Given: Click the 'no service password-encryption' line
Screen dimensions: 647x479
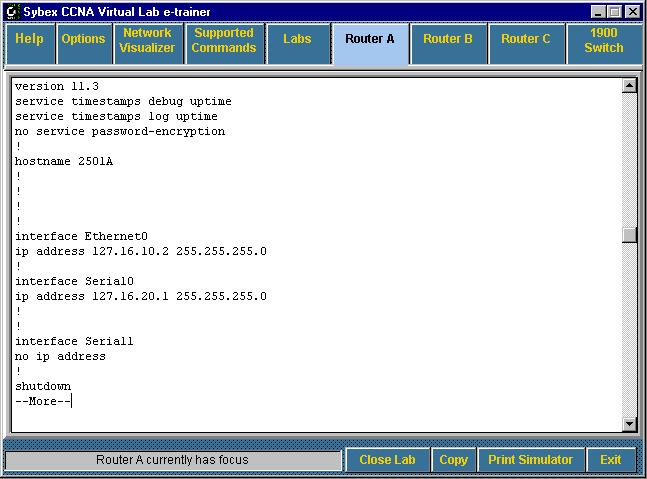Looking at the screenshot, I should (120, 132).
